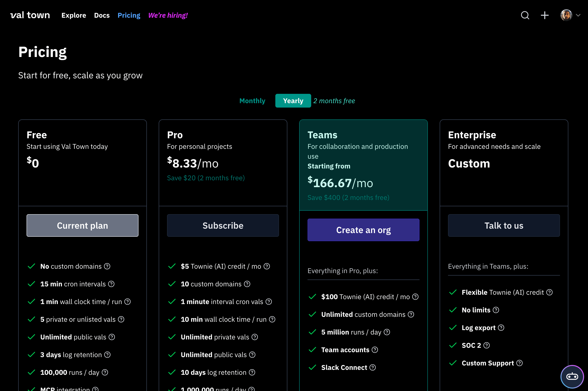Open the Explore page
Image resolution: width=588 pixels, height=391 pixels.
(74, 15)
